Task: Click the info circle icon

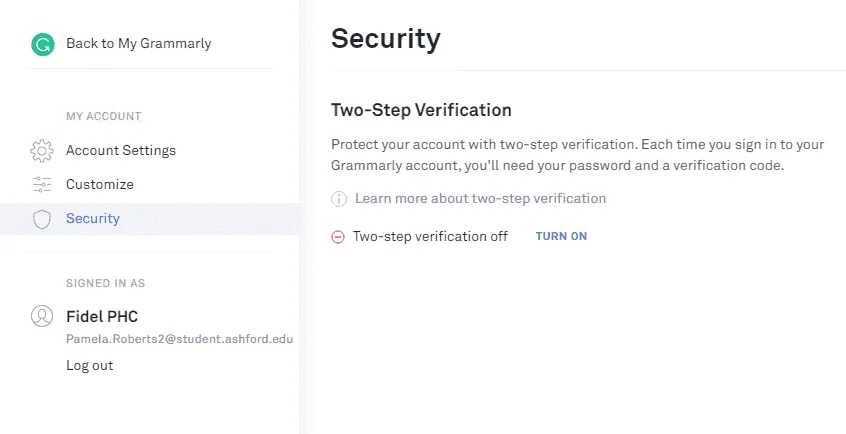Action: pyautogui.click(x=339, y=199)
